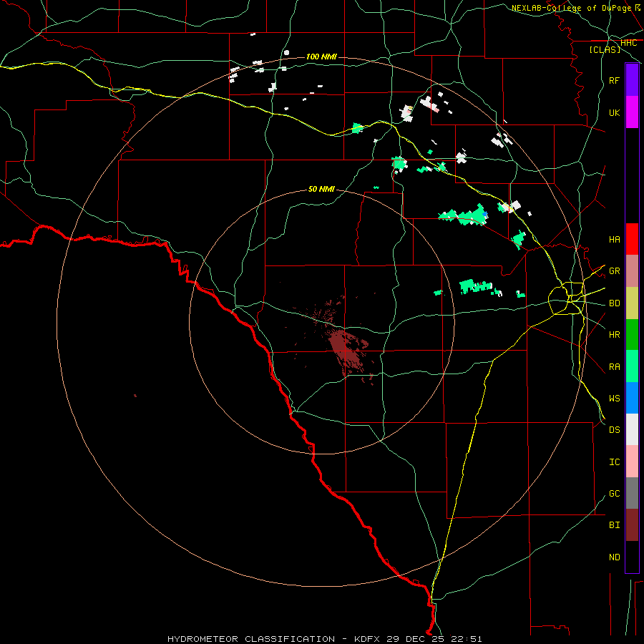This screenshot has height=644, width=644.
Task: Pick the yellow BD legend swatch
Action: (x=632, y=303)
